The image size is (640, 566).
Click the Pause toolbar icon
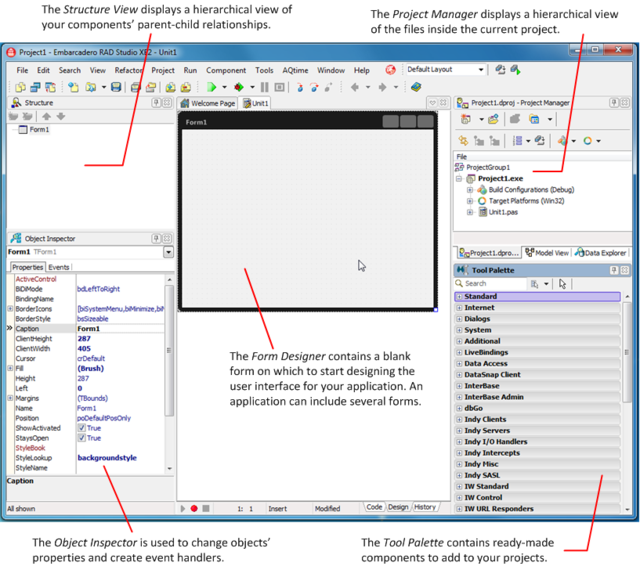(264, 87)
